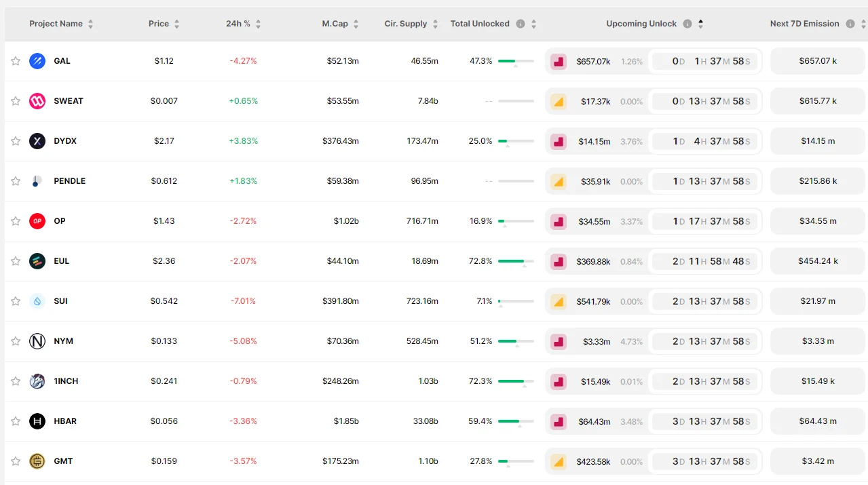868x485 pixels.
Task: Click the GAL token logo icon
Action: (37, 61)
